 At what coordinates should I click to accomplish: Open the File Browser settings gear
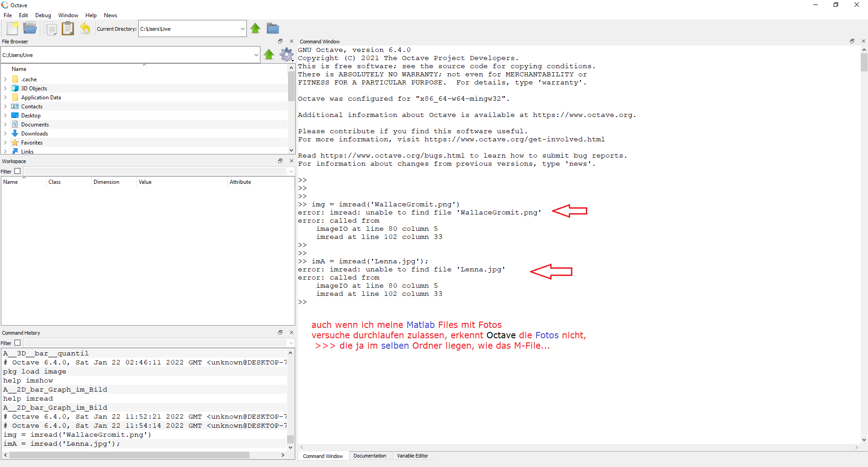click(286, 55)
